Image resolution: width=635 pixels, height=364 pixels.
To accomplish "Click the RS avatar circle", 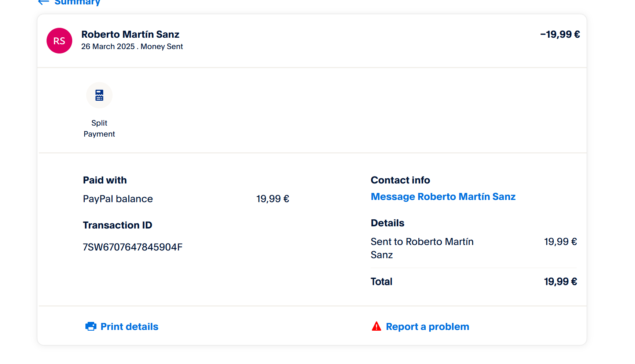I will point(59,41).
